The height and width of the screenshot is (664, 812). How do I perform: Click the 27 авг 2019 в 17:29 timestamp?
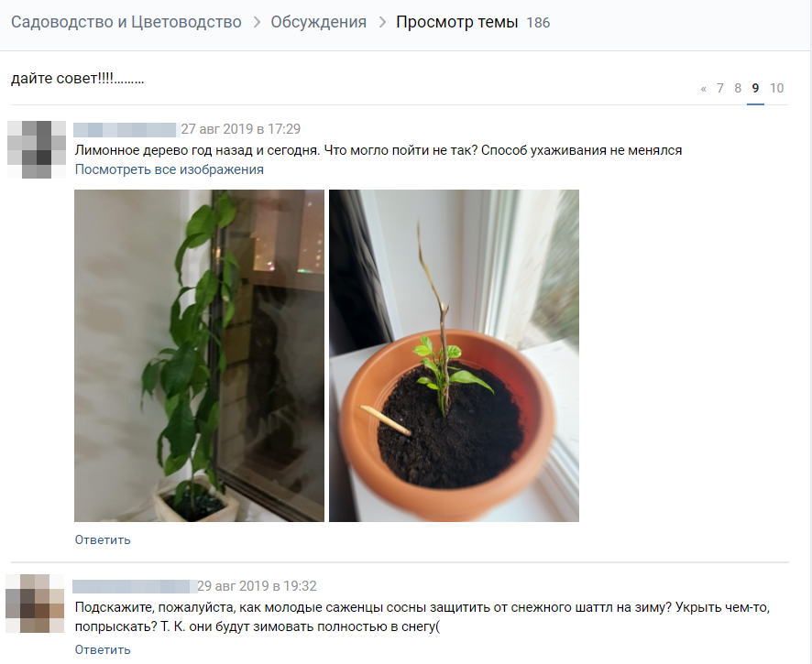pyautogui.click(x=240, y=129)
